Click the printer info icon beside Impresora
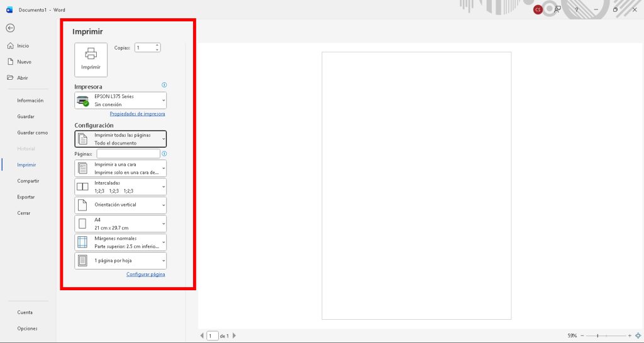 [164, 85]
